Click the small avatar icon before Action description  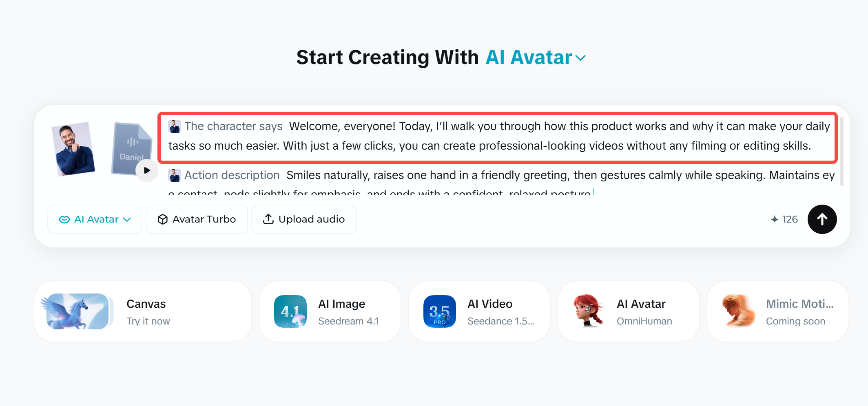click(x=175, y=175)
